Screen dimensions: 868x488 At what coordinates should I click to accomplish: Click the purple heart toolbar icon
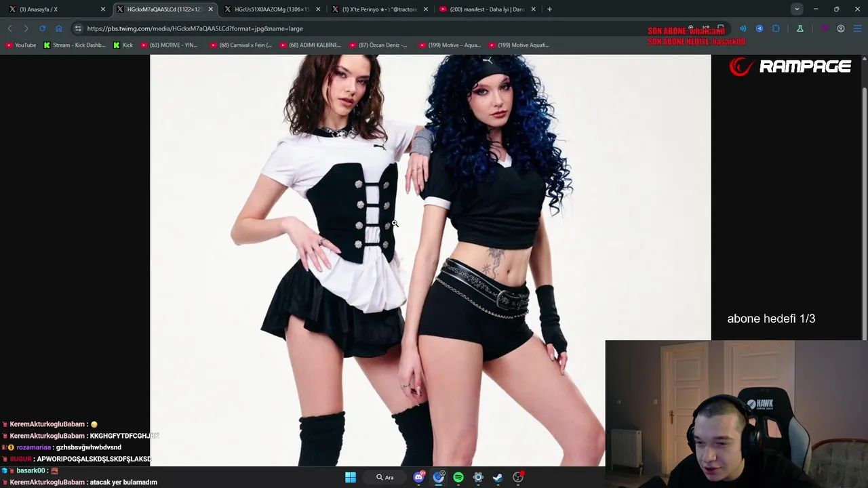coord(825,28)
